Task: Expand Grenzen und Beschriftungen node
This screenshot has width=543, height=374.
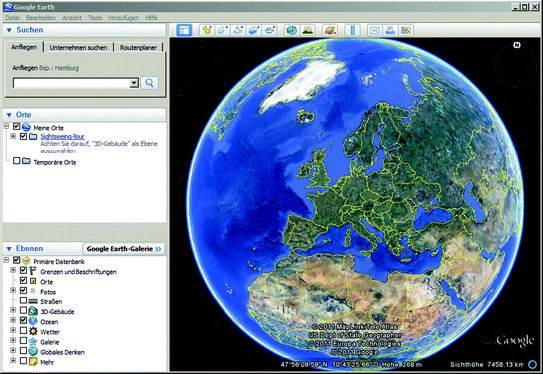Action: pyautogui.click(x=13, y=270)
